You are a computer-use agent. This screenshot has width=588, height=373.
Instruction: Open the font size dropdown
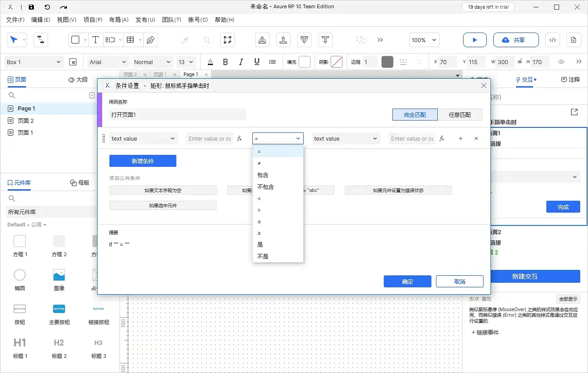click(186, 62)
